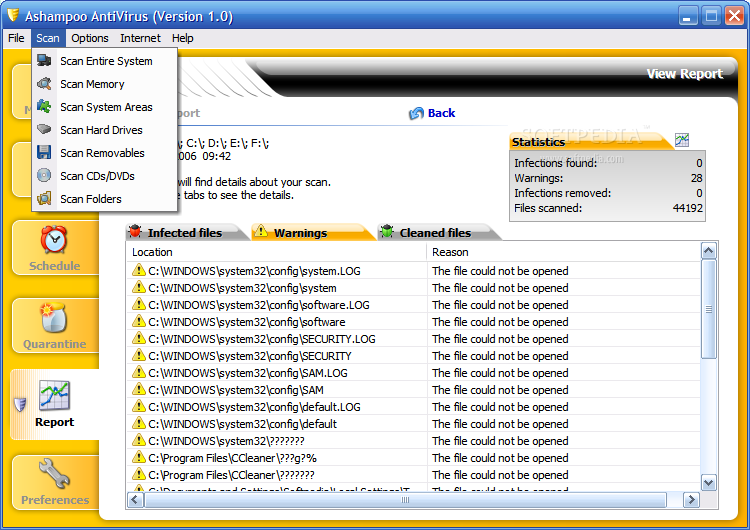The image size is (750, 530).
Task: Close the open Scan menu
Action: click(x=48, y=38)
